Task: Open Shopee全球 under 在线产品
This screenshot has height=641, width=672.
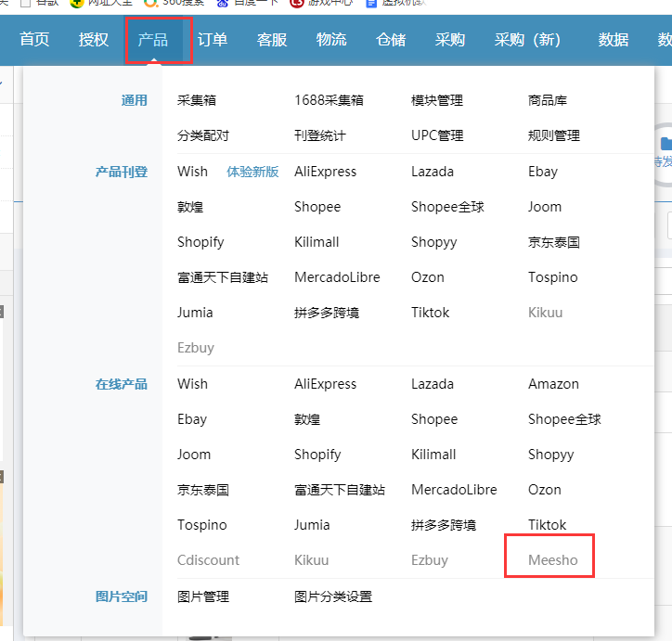Action: [564, 418]
